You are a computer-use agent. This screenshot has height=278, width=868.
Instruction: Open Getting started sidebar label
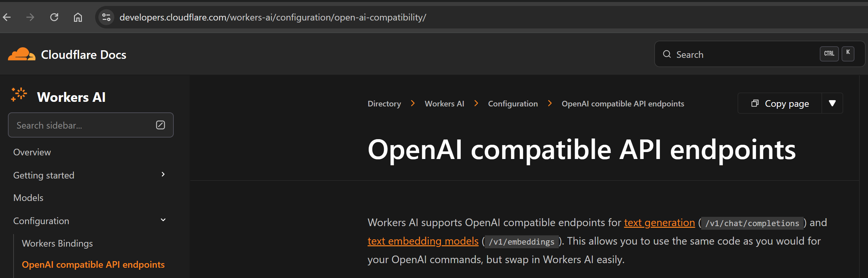point(44,176)
